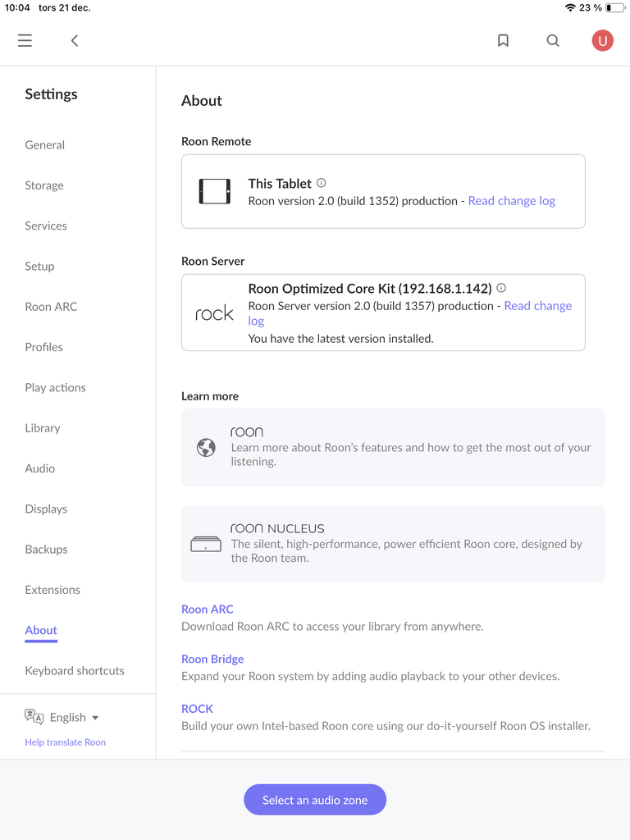Open Storage settings

44,185
